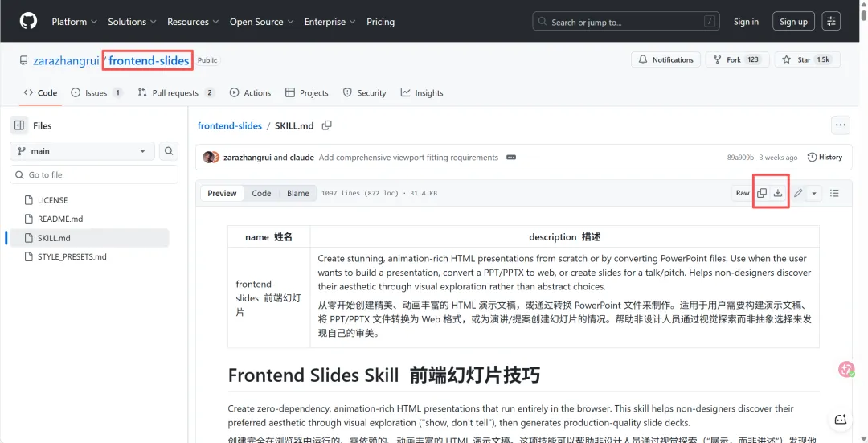
Task: Open the more file actions ellipsis
Action: pos(841,125)
